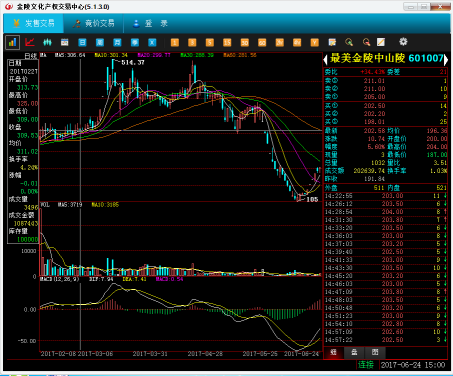
Task: Click the 登录 login button
Action: [150, 23]
